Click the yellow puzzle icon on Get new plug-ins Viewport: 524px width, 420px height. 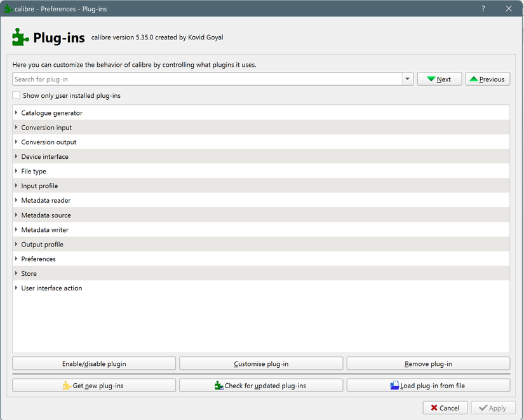tap(67, 386)
